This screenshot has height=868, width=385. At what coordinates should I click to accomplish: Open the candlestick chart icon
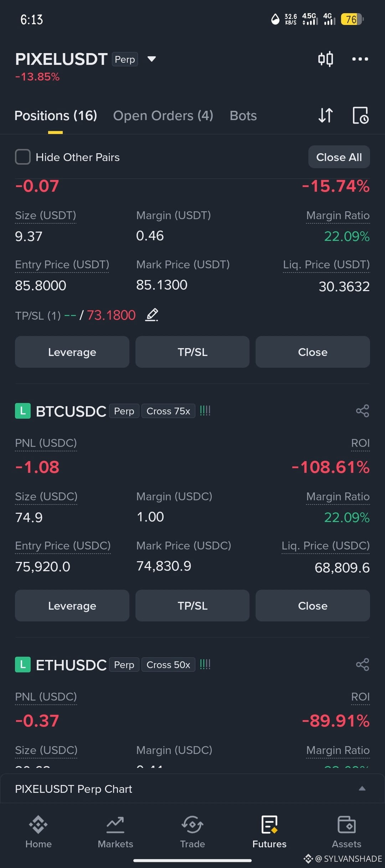(325, 59)
